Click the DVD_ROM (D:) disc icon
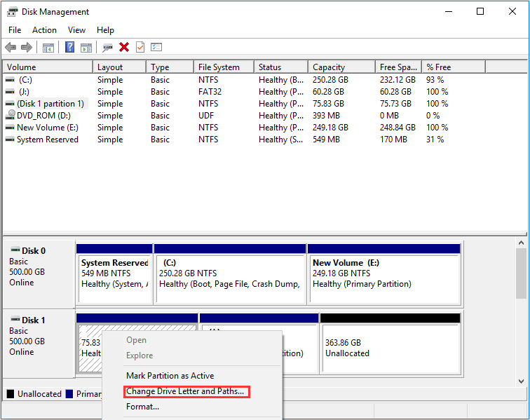530x420 pixels. coord(11,115)
